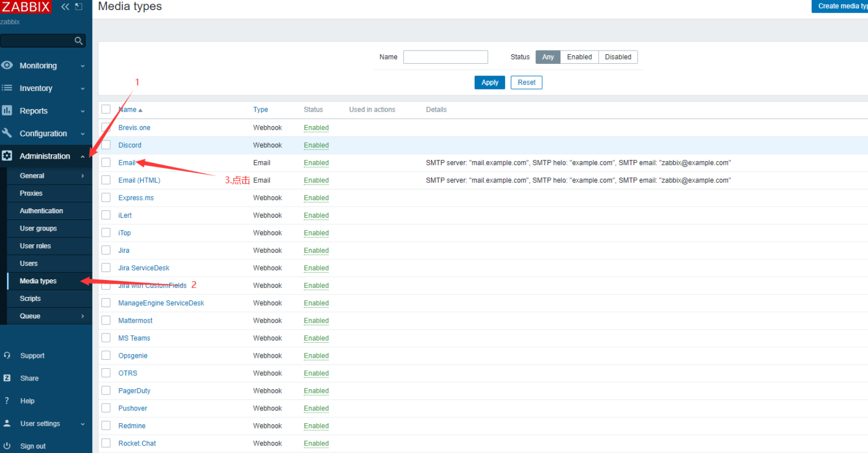Select Any status filter
This screenshot has width=868, height=453.
(x=548, y=57)
